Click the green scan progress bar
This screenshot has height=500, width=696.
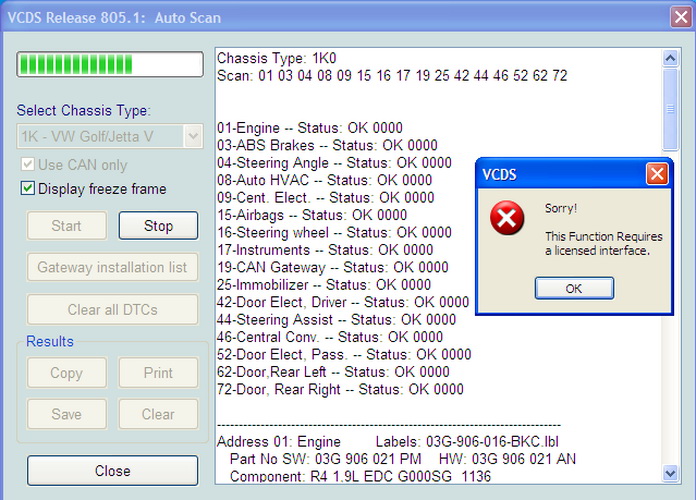(110, 64)
